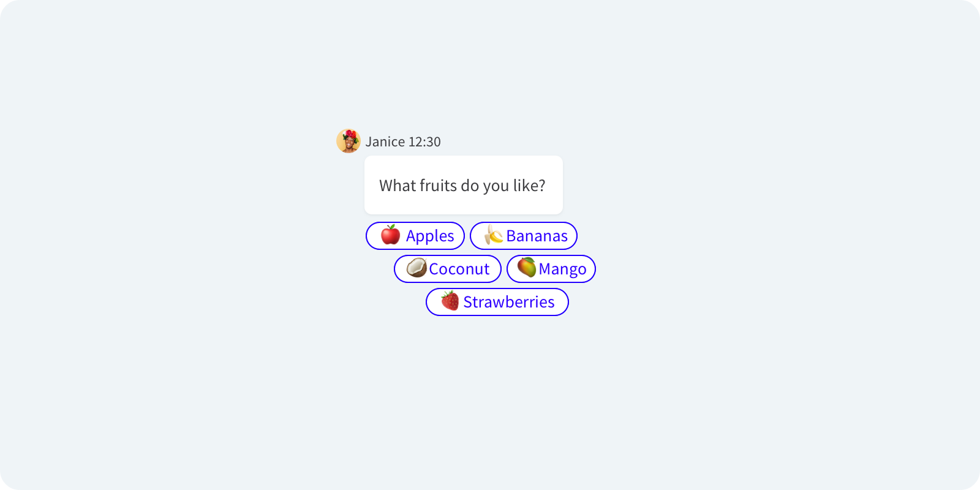Click Janice's profile avatar picture

(x=349, y=141)
